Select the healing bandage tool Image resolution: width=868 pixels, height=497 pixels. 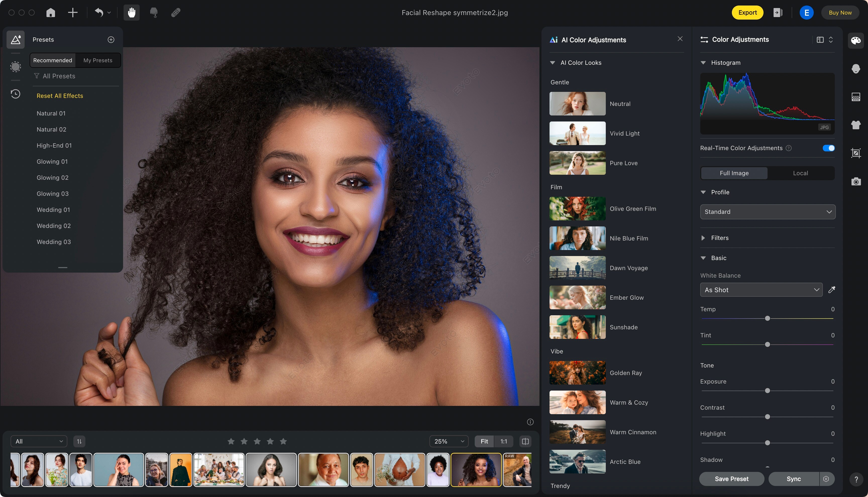tap(176, 13)
